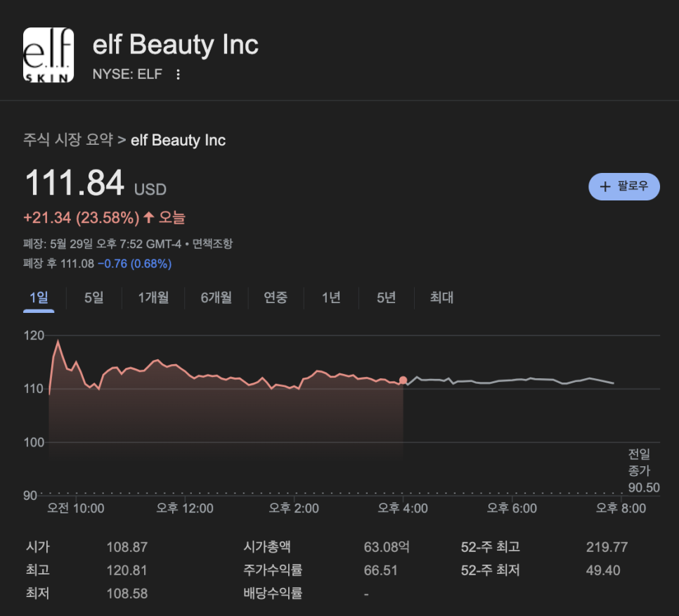This screenshot has height=616, width=679.
Task: Click the 최고 value 120.81
Action: click(127, 570)
